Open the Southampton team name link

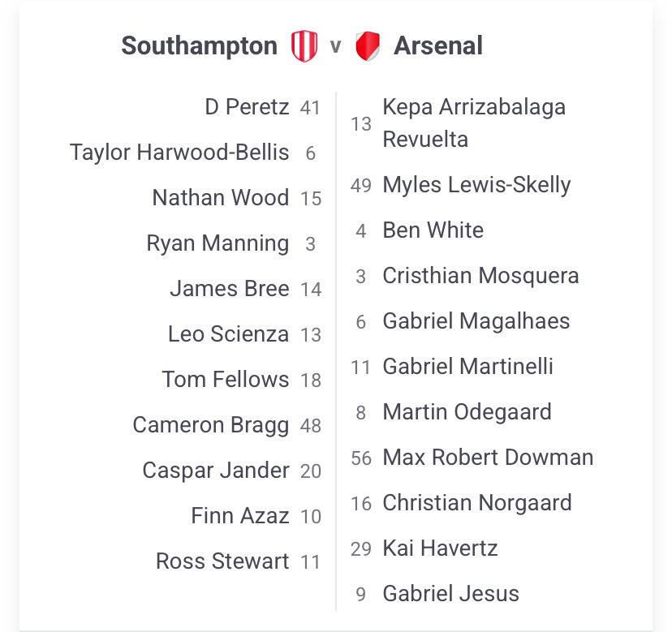200,46
